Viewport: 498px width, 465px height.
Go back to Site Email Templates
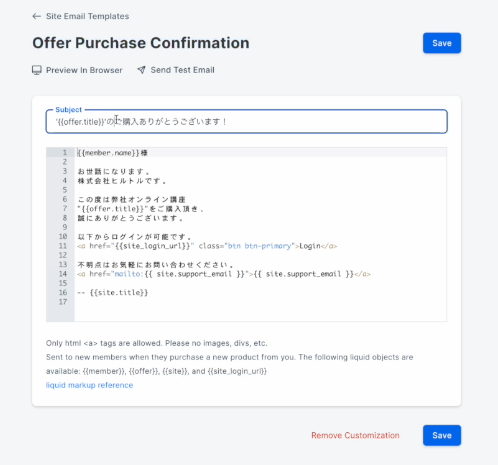[87, 16]
